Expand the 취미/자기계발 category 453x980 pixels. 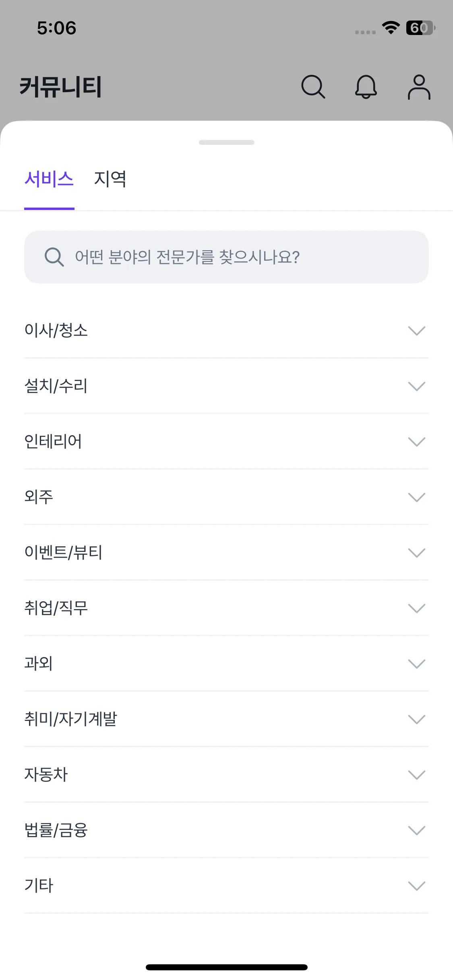(x=226, y=719)
